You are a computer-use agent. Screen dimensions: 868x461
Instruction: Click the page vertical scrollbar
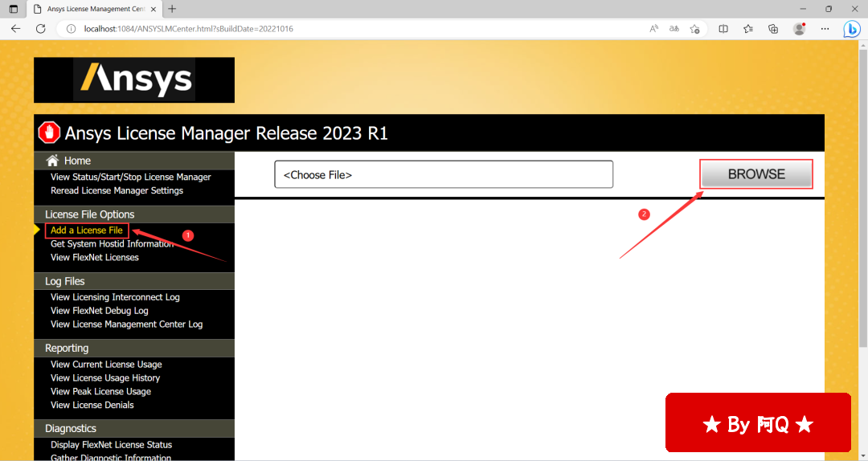click(x=862, y=201)
